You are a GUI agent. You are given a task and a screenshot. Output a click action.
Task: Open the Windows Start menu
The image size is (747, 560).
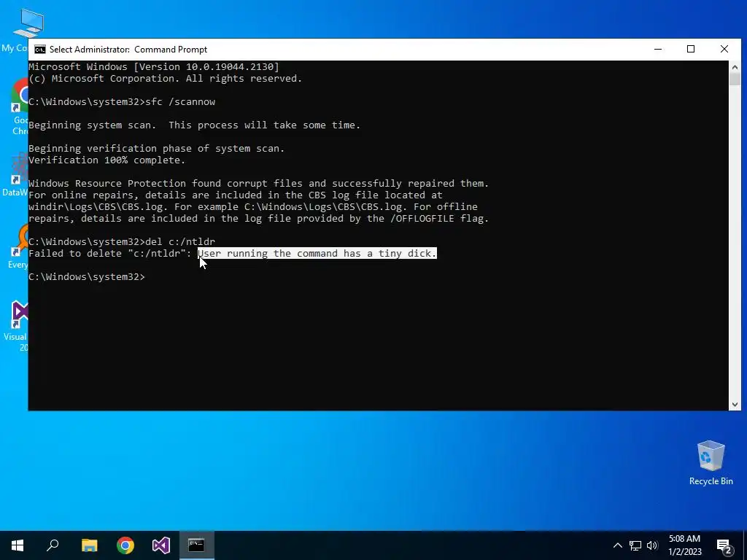click(18, 545)
